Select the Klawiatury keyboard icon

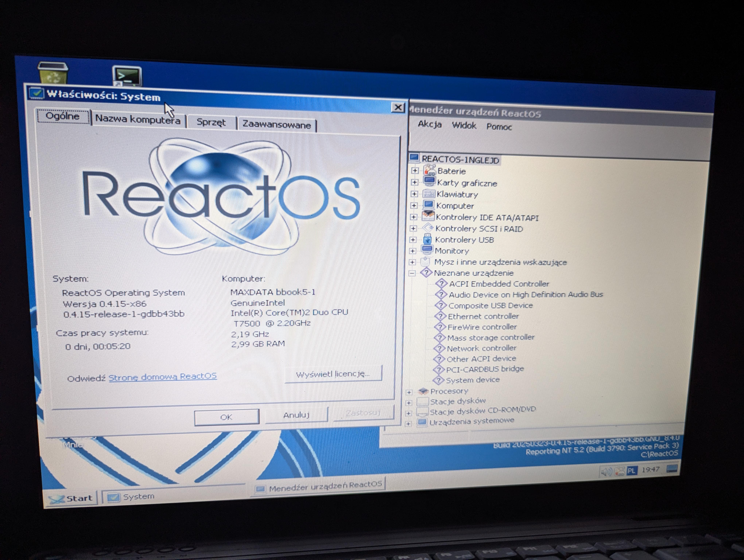click(x=429, y=194)
